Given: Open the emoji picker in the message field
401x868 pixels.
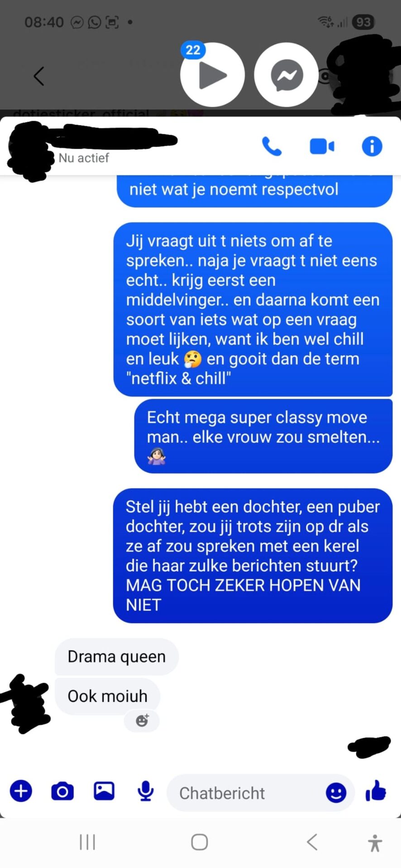Looking at the screenshot, I should (336, 793).
